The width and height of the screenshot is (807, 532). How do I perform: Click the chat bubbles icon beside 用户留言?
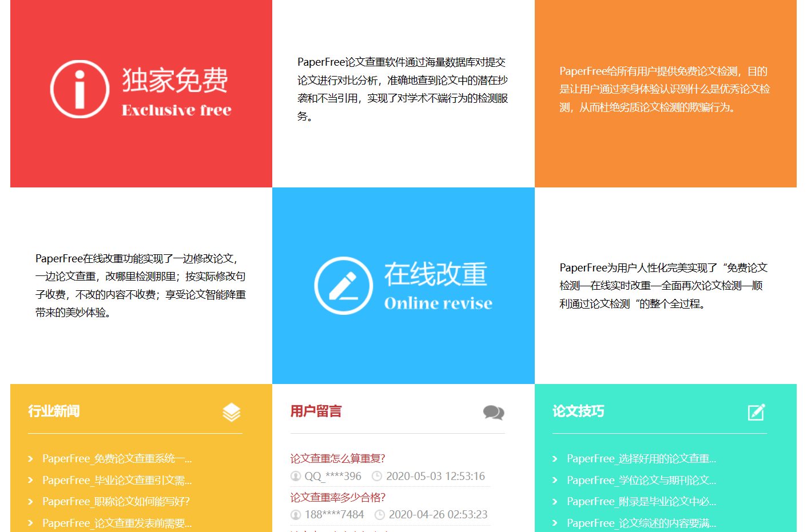(x=494, y=413)
